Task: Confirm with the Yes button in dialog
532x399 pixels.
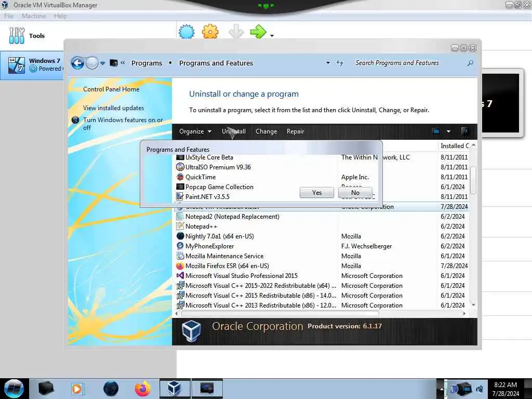Action: pyautogui.click(x=316, y=193)
